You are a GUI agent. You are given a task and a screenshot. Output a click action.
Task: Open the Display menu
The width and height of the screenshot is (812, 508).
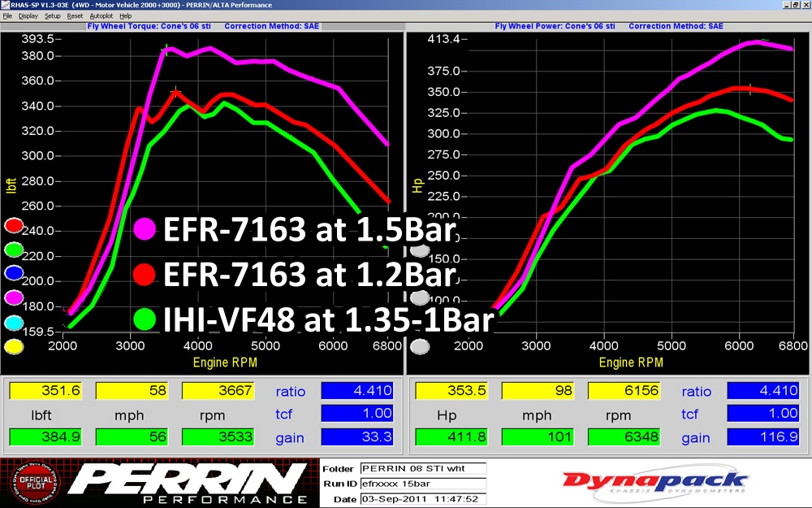click(x=28, y=16)
